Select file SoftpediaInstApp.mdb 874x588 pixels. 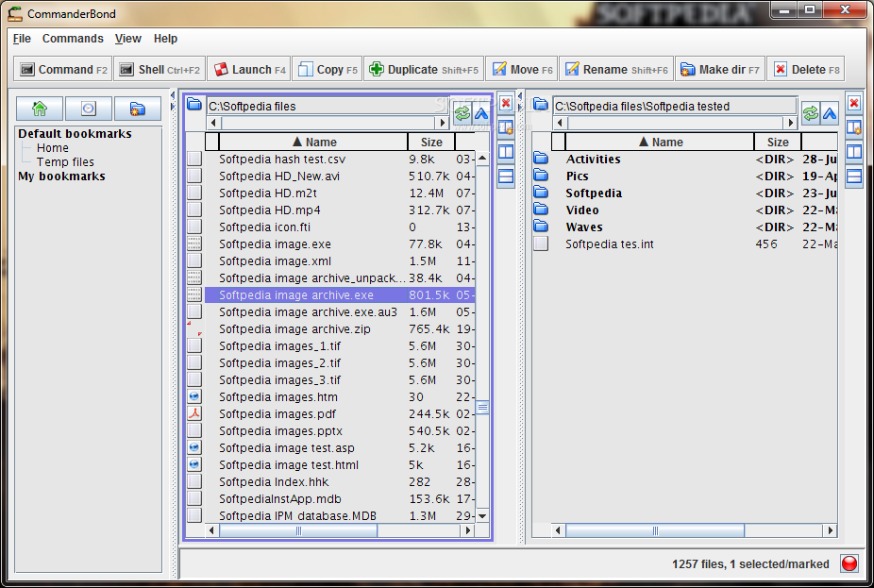pyautogui.click(x=279, y=499)
